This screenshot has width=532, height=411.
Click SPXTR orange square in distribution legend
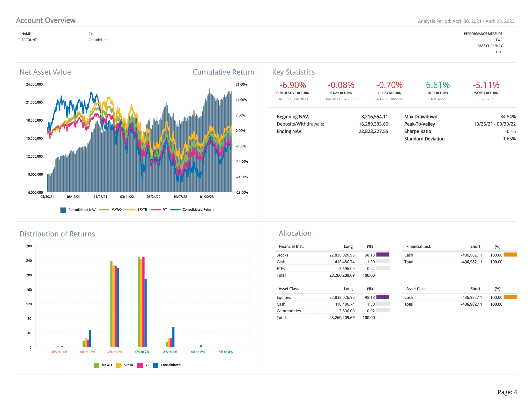tap(118, 365)
